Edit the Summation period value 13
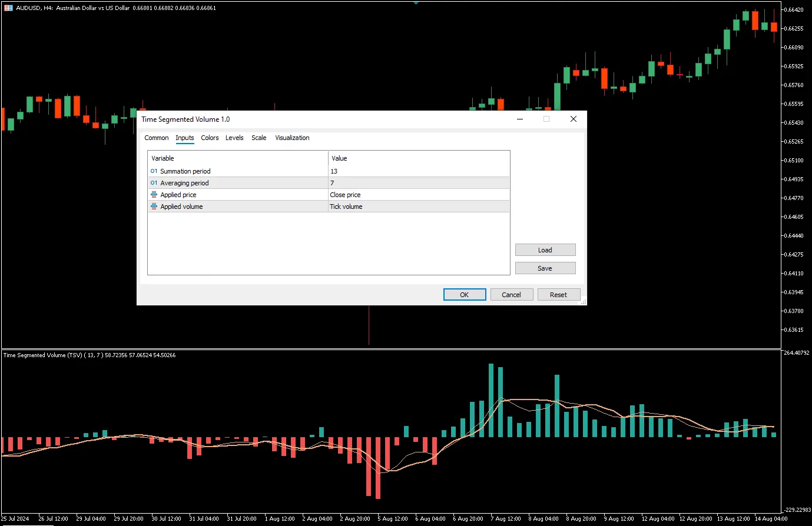This screenshot has width=812, height=526. pos(418,171)
